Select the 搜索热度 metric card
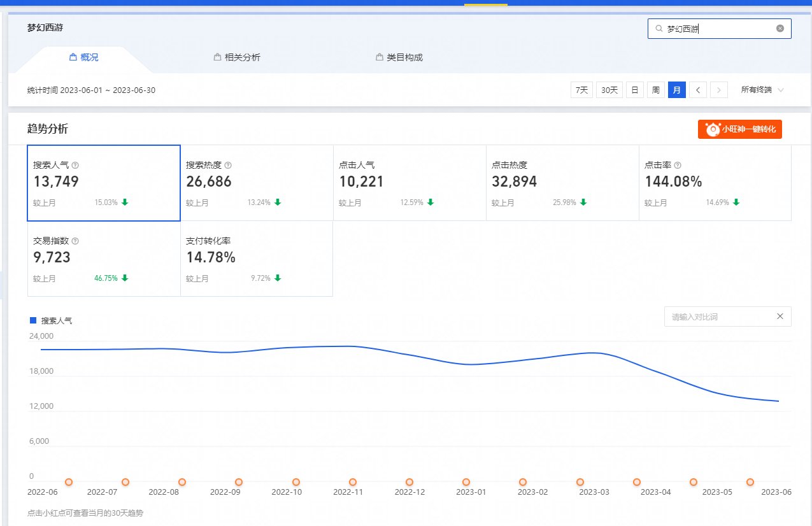The image size is (812, 526). (257, 183)
